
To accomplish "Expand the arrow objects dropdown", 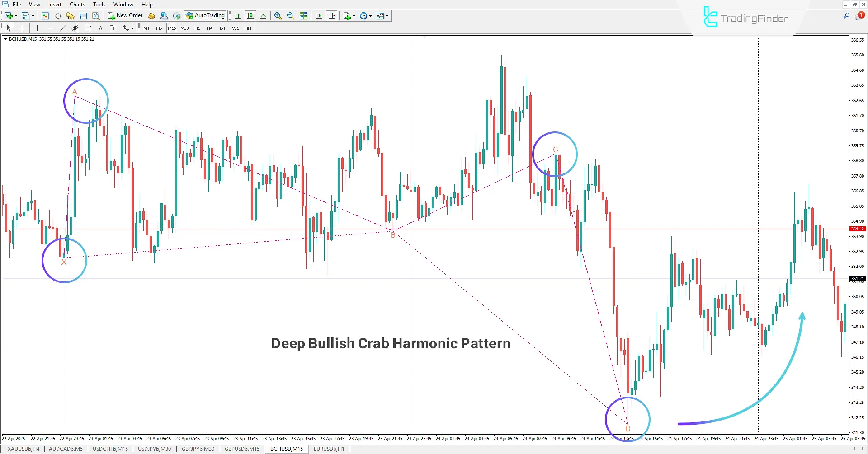I will (132, 28).
